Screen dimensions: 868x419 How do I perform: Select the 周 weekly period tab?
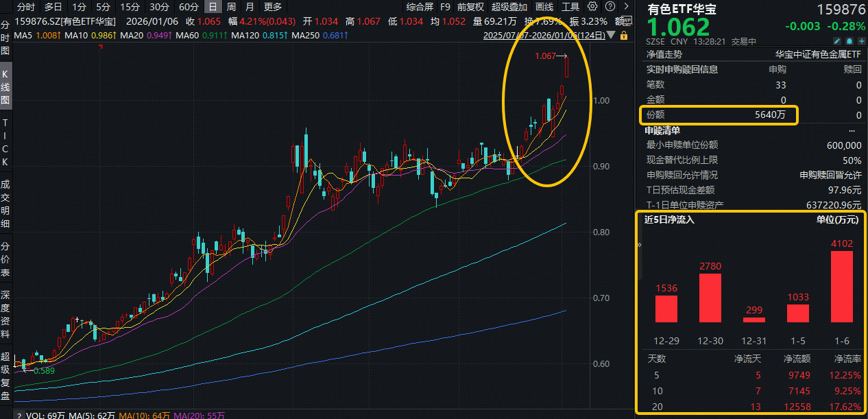(231, 7)
